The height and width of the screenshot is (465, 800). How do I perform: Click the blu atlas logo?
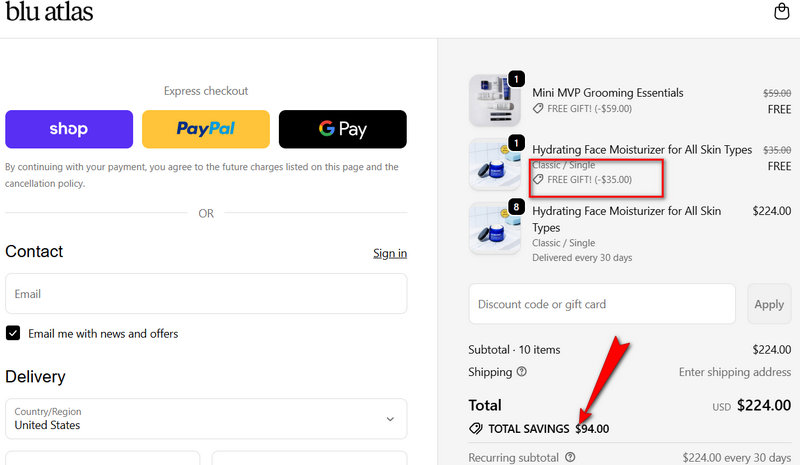49,13
